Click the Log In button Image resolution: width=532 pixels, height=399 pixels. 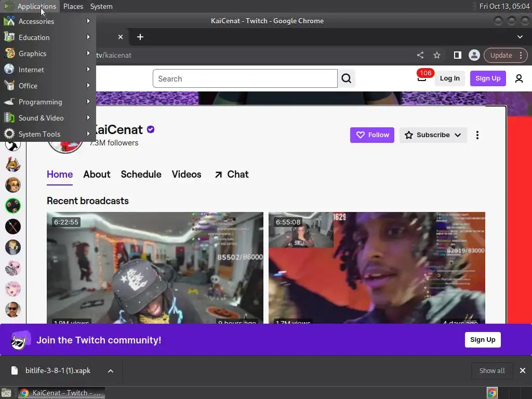(449, 78)
